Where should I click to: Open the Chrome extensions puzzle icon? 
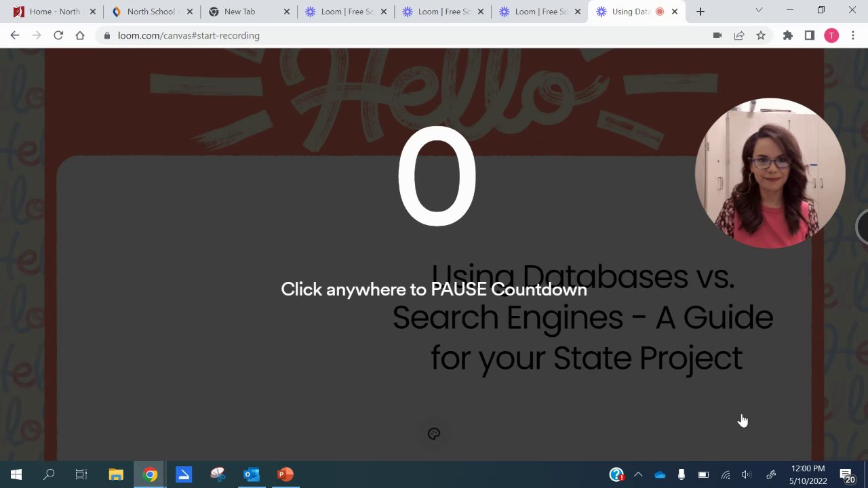(x=788, y=35)
